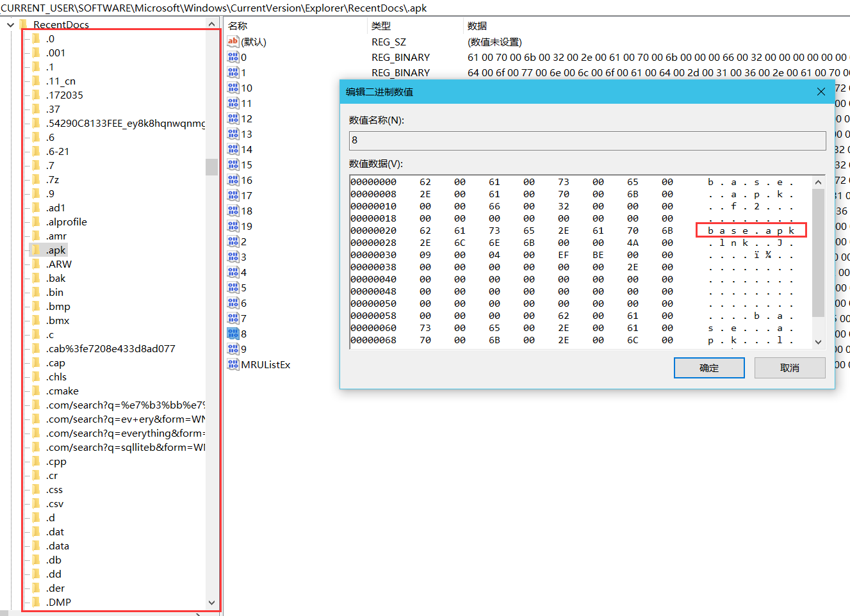
Task: Click binary icon of MRUListEx value
Action: point(233,364)
